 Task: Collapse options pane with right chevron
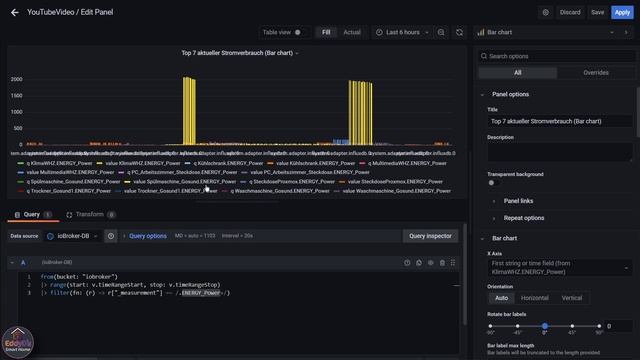(x=626, y=32)
